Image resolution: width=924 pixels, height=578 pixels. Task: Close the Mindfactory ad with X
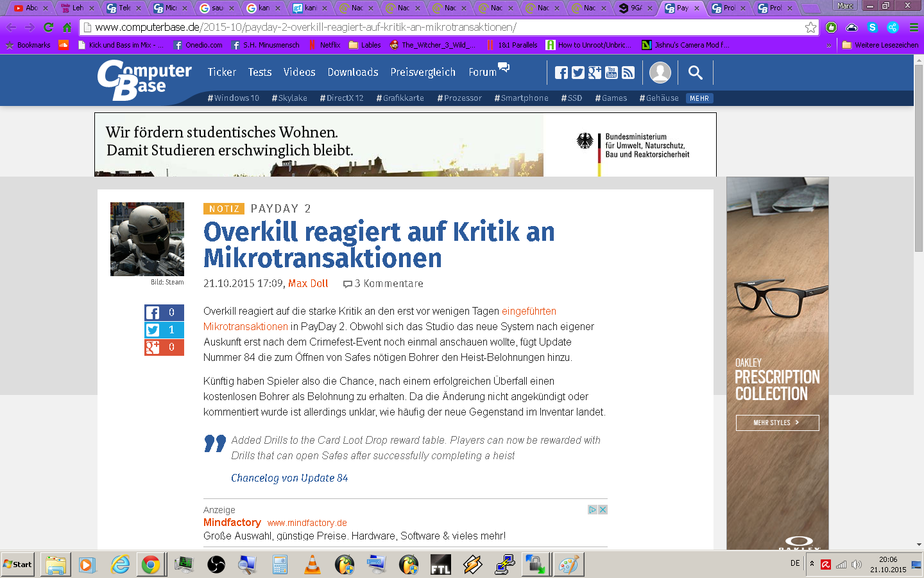[x=603, y=509]
